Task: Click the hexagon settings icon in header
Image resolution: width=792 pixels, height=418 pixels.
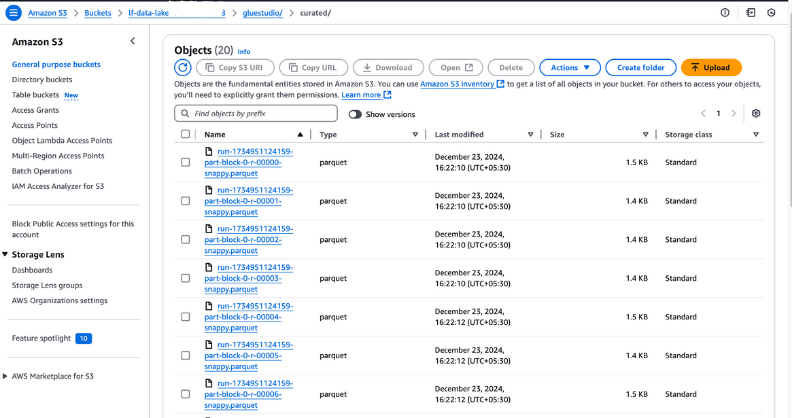Action: [x=771, y=13]
